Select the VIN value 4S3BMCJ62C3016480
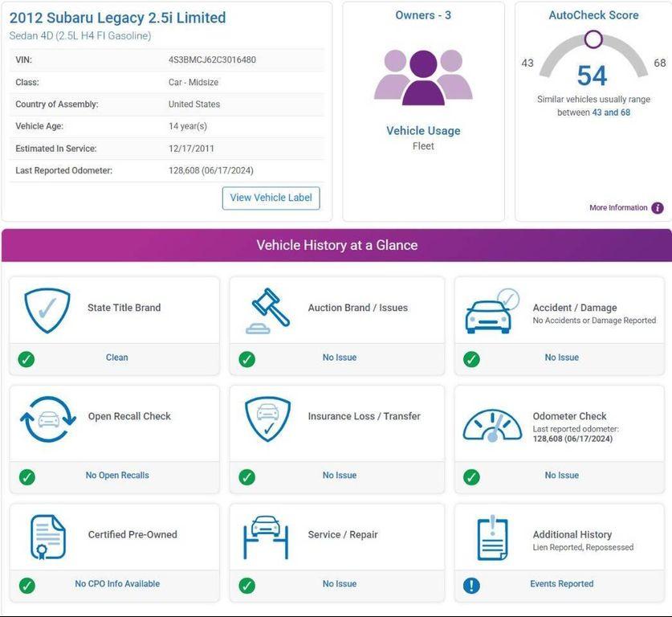This screenshot has height=617, width=672. 212,59
